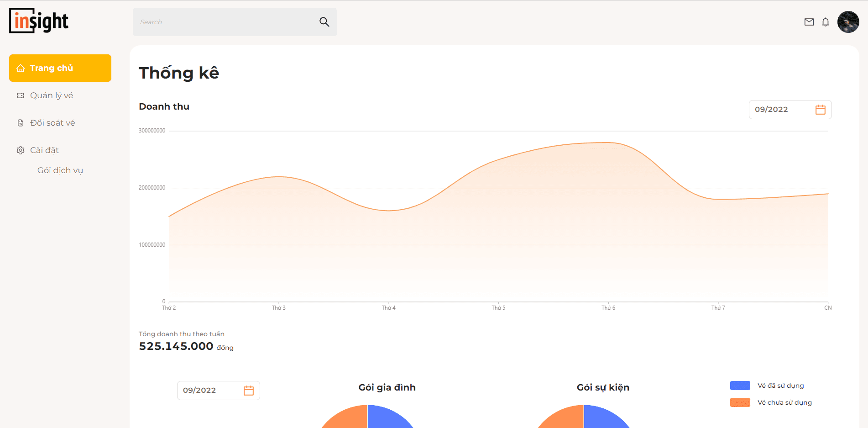Open calendar icon in the lower date picker
This screenshot has height=428, width=868.
coord(249,391)
